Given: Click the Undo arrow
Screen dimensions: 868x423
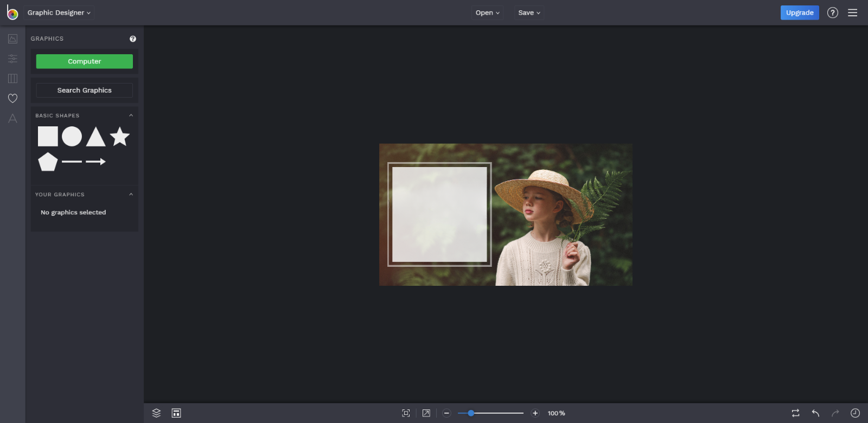Looking at the screenshot, I should (x=815, y=413).
